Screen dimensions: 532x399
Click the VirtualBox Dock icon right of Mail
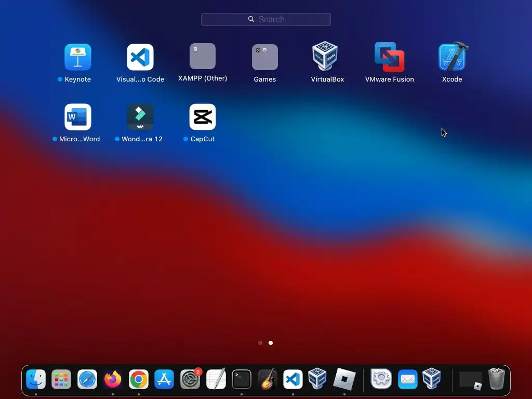pyautogui.click(x=432, y=379)
